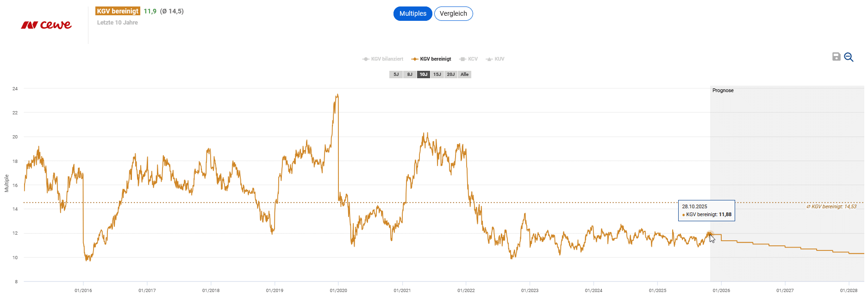Switch to the Vergleich tab

453,14
